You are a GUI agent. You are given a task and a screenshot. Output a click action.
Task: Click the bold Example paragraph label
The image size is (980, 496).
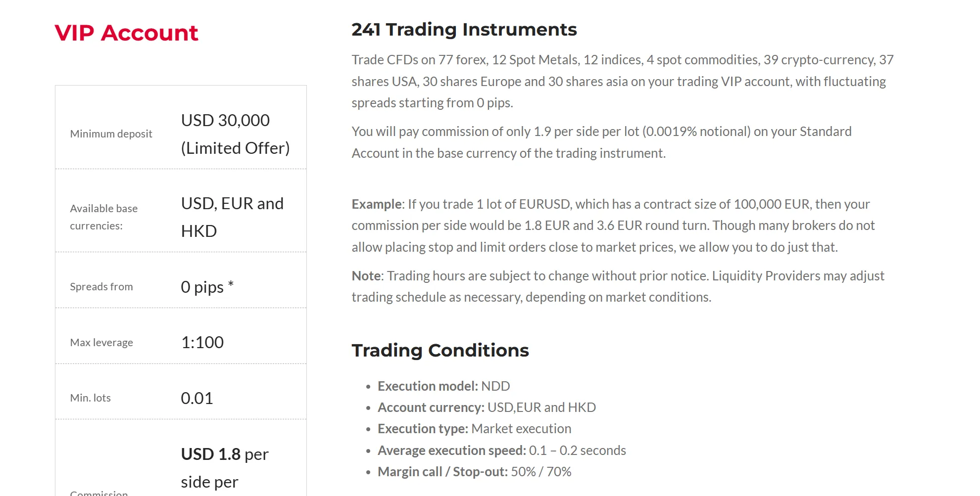click(378, 204)
